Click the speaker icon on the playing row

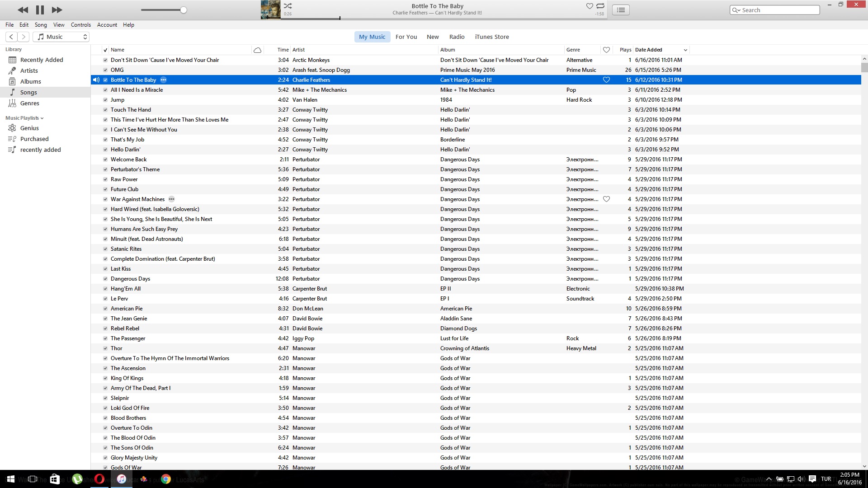96,80
